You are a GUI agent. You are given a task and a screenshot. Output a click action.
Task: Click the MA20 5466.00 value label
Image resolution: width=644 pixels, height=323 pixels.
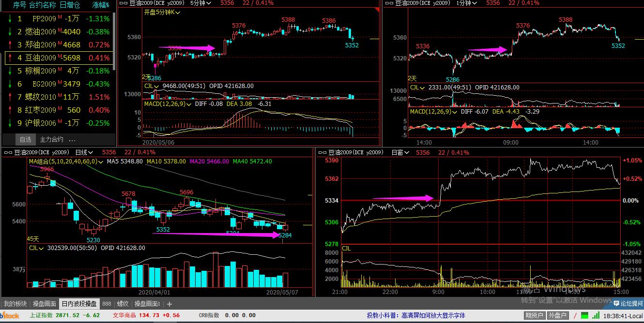[x=209, y=161]
